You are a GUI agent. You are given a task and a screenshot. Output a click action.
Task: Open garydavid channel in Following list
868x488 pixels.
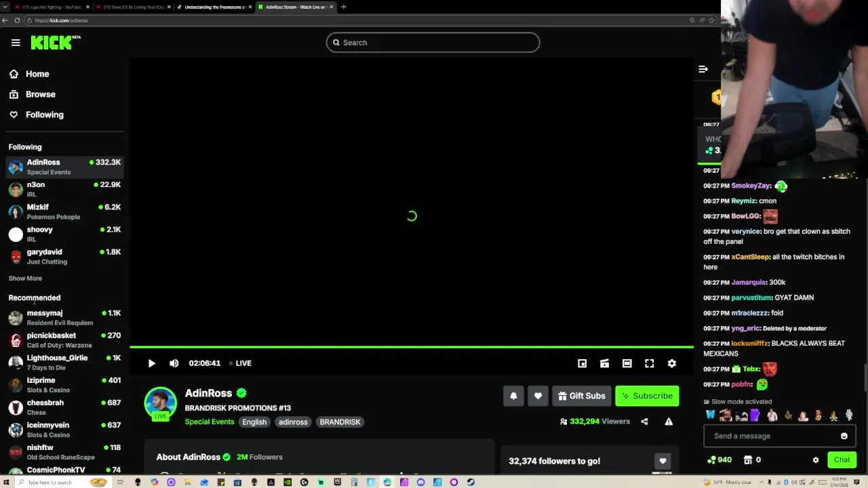click(x=64, y=256)
